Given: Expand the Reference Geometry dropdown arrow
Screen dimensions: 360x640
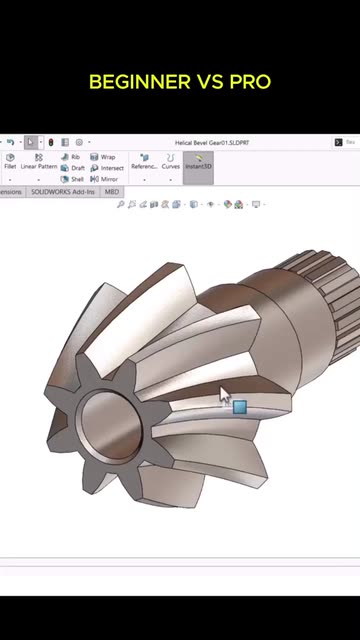Looking at the screenshot, I should (x=144, y=180).
